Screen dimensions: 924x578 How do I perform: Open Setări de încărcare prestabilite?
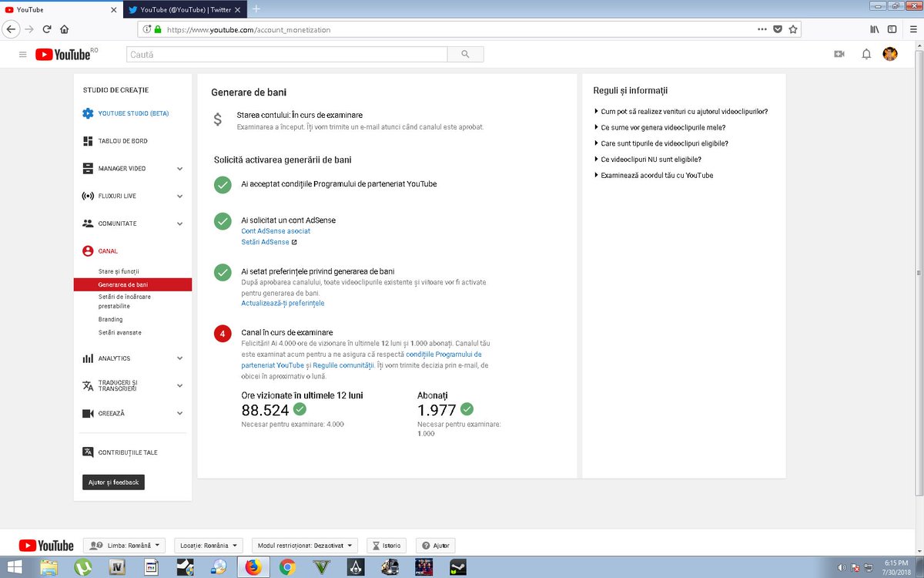pyautogui.click(x=125, y=301)
